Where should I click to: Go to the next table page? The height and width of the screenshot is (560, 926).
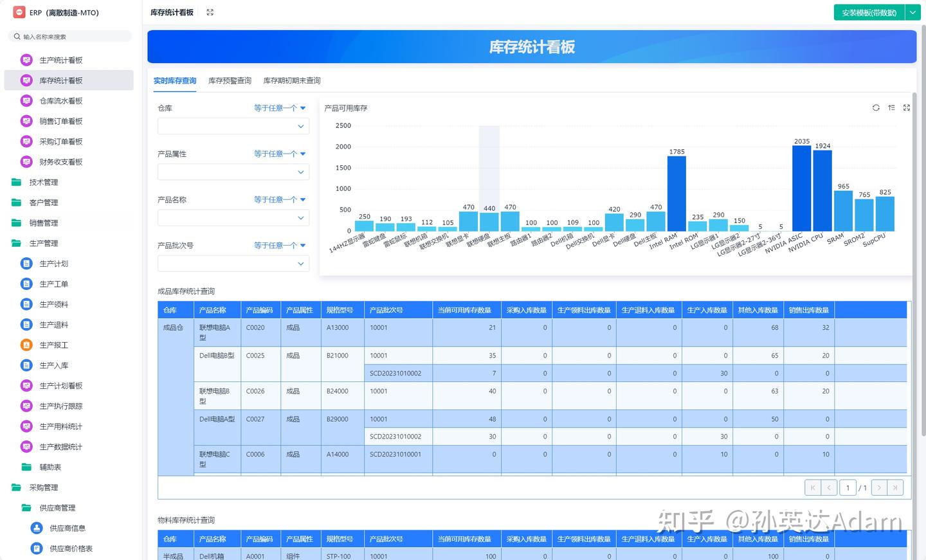878,488
